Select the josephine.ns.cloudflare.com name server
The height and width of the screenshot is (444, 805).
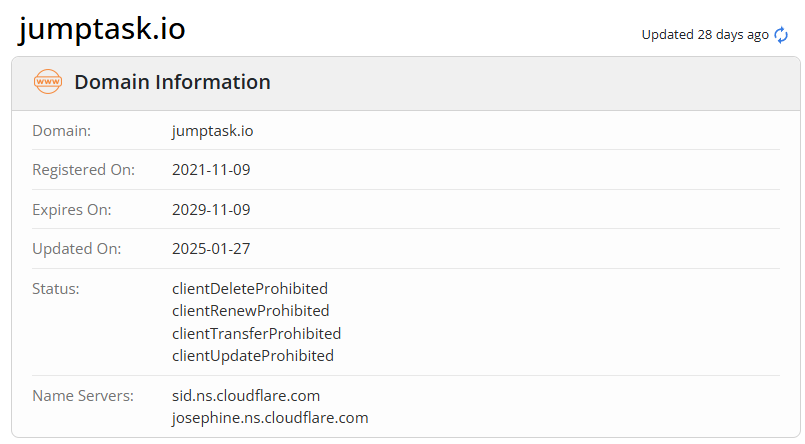(270, 418)
